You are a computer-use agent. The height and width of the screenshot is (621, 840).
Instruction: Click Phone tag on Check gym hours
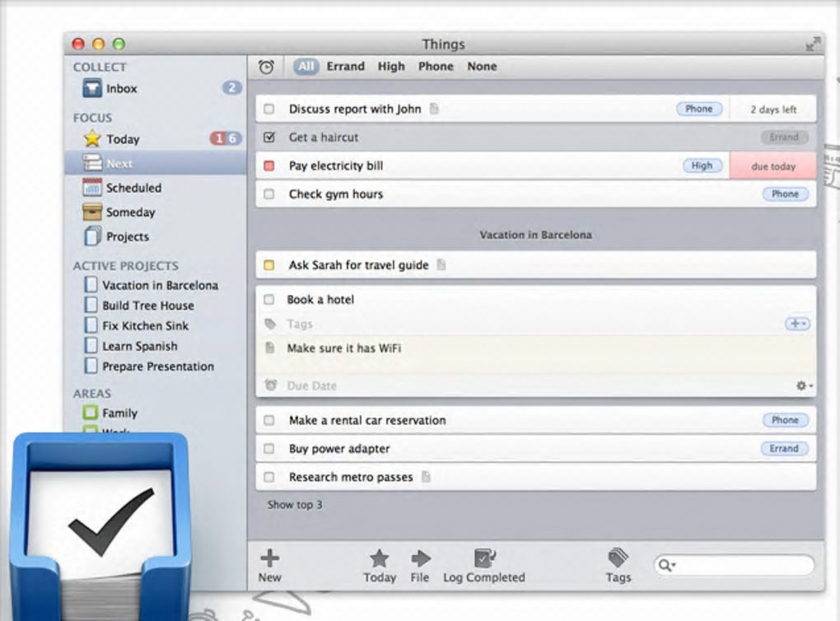[785, 194]
